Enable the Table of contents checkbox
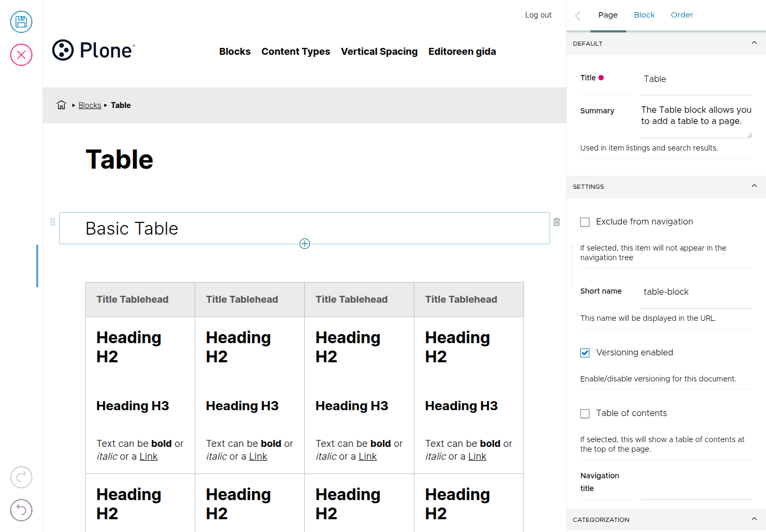The image size is (766, 532). coord(585,413)
